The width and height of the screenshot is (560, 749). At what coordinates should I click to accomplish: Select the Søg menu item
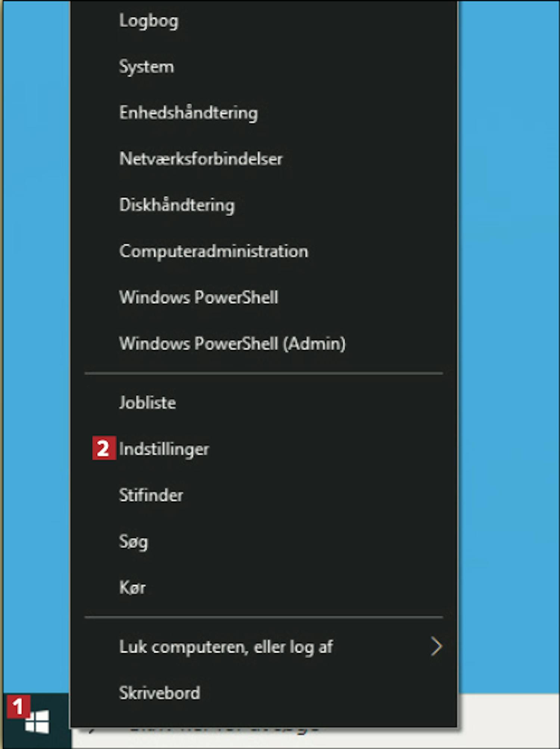(133, 542)
